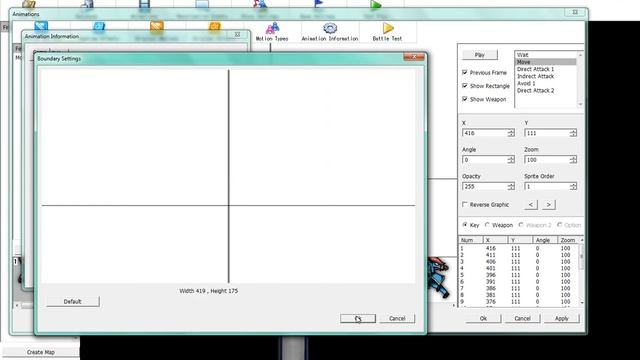The width and height of the screenshot is (640, 360).
Task: Open the Animation Information gear icon
Action: pyautogui.click(x=330, y=31)
